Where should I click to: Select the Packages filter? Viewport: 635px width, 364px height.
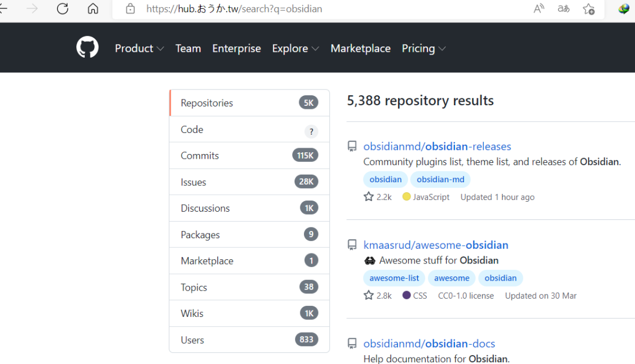coord(249,235)
